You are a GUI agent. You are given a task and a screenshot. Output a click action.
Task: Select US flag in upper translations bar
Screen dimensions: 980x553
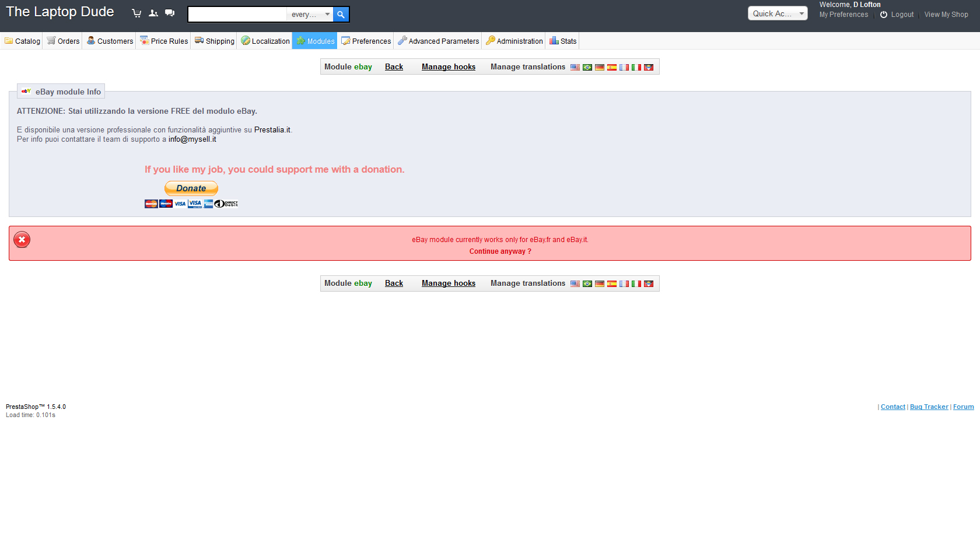tap(575, 68)
